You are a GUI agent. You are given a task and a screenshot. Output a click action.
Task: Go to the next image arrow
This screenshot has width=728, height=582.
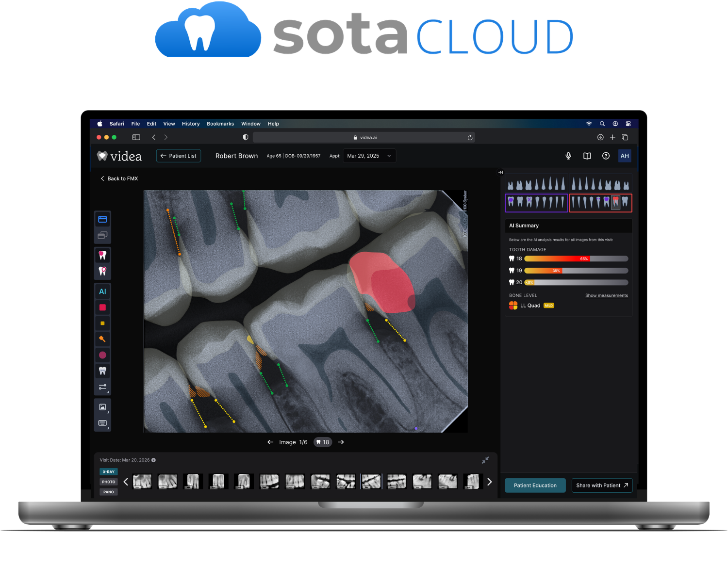(341, 442)
